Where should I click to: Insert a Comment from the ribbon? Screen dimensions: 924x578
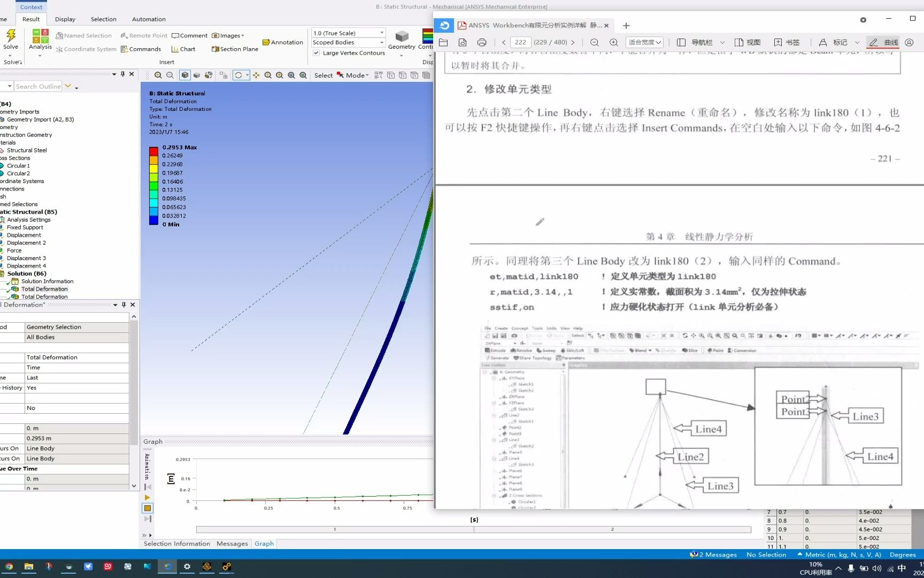click(x=189, y=35)
